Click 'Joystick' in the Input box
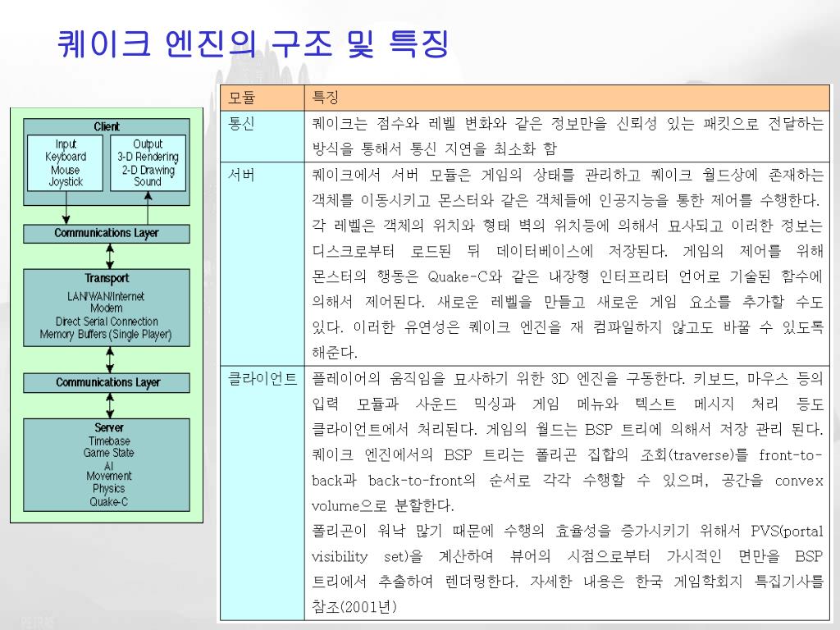Image resolution: width=840 pixels, height=630 pixels. pos(66,181)
